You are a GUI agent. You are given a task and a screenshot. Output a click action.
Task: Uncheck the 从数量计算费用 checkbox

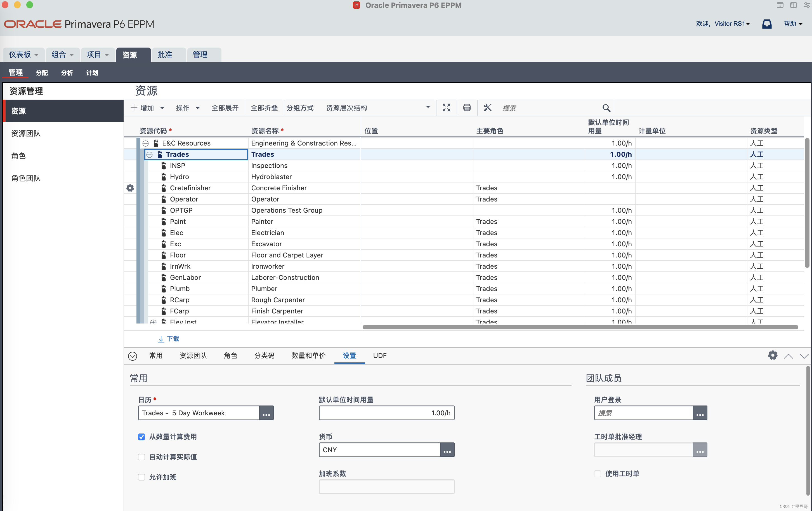point(141,437)
